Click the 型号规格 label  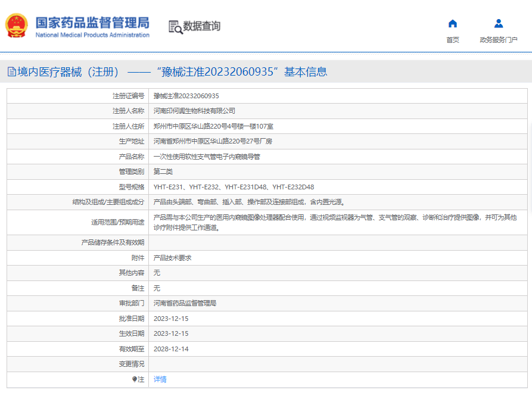[131, 187]
